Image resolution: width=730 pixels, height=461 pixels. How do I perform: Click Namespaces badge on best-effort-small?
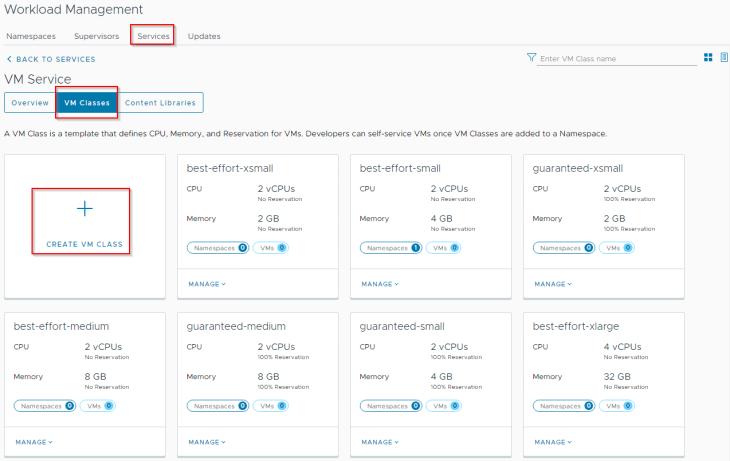pyautogui.click(x=391, y=248)
